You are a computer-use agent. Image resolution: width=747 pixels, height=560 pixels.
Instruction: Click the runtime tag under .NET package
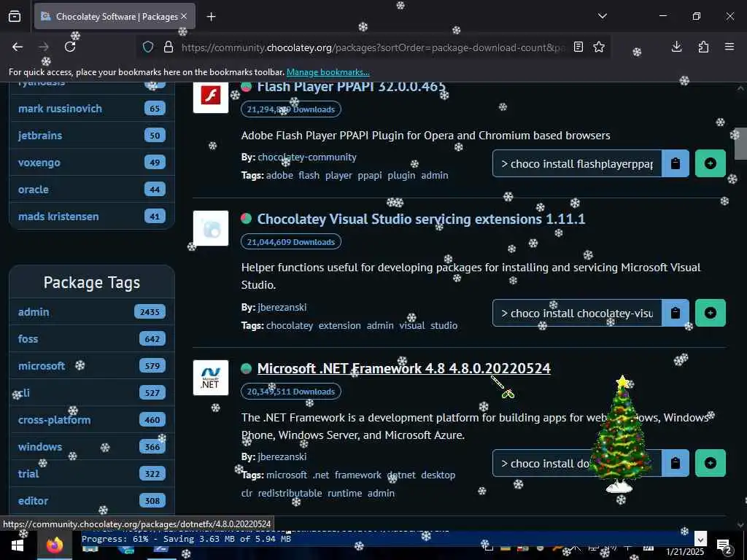pos(345,494)
